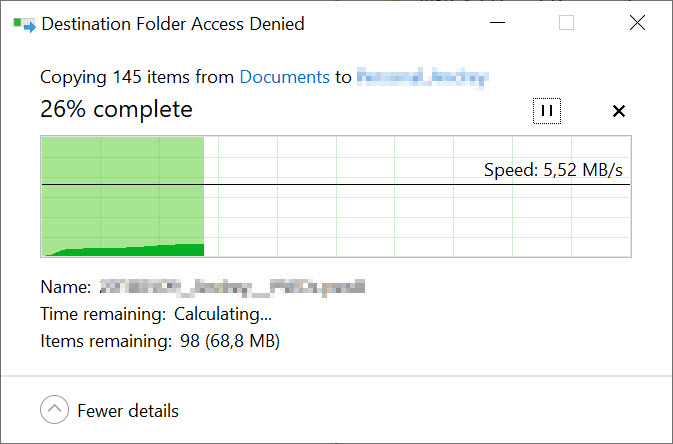673x444 pixels.
Task: Click the empty white portion of the progress graph
Action: pos(417,215)
